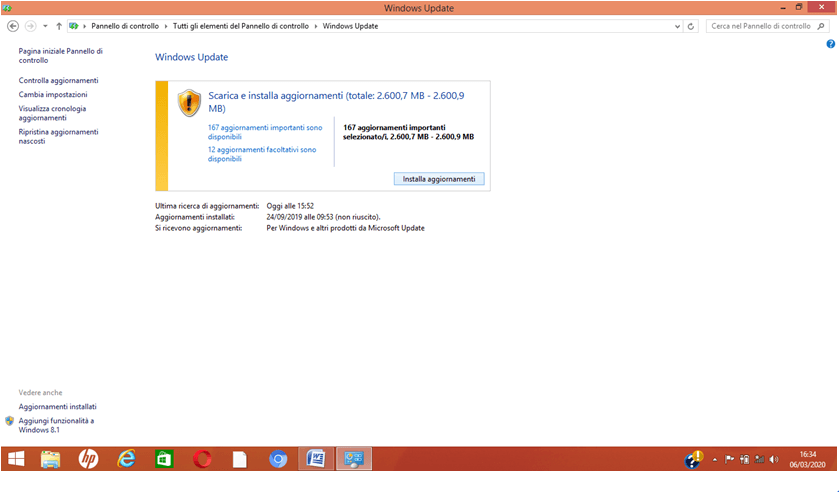Refresh the page with the refresh icon
Viewport: 839px width, 492px height.
[x=691, y=26]
